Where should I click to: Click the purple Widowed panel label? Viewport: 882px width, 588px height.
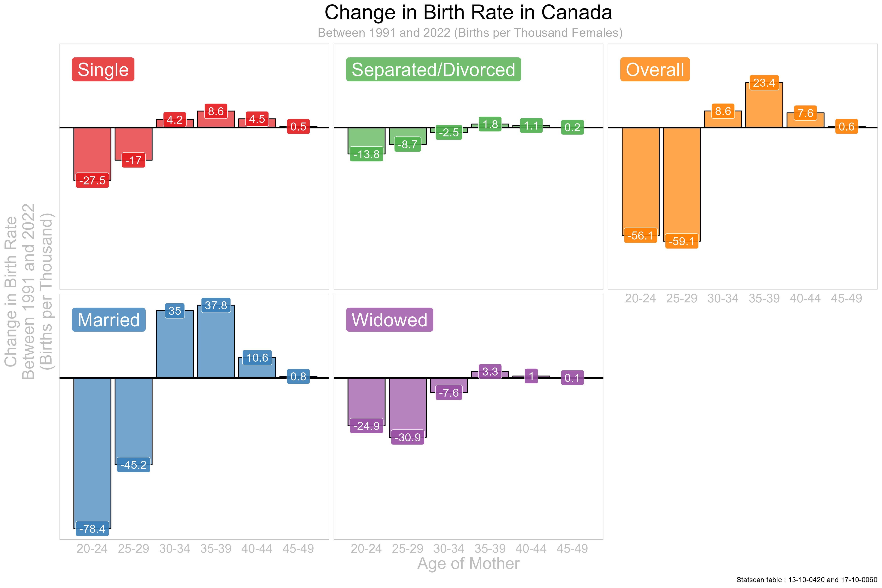tap(389, 320)
